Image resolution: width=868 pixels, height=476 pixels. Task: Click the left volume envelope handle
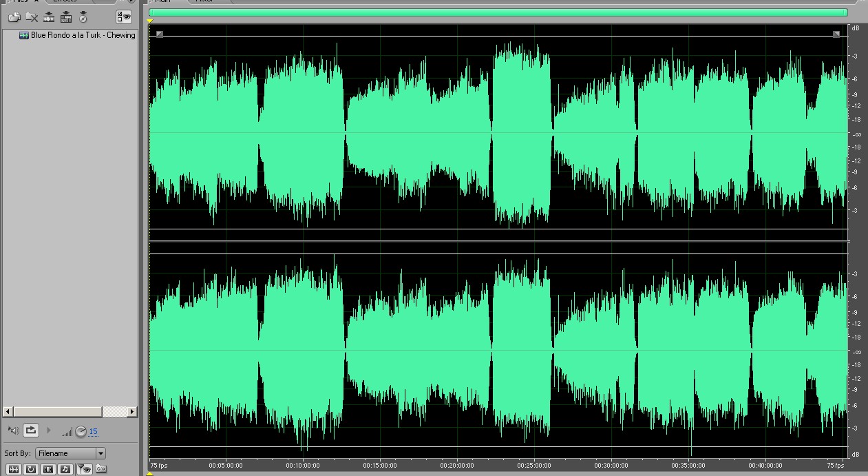160,34
